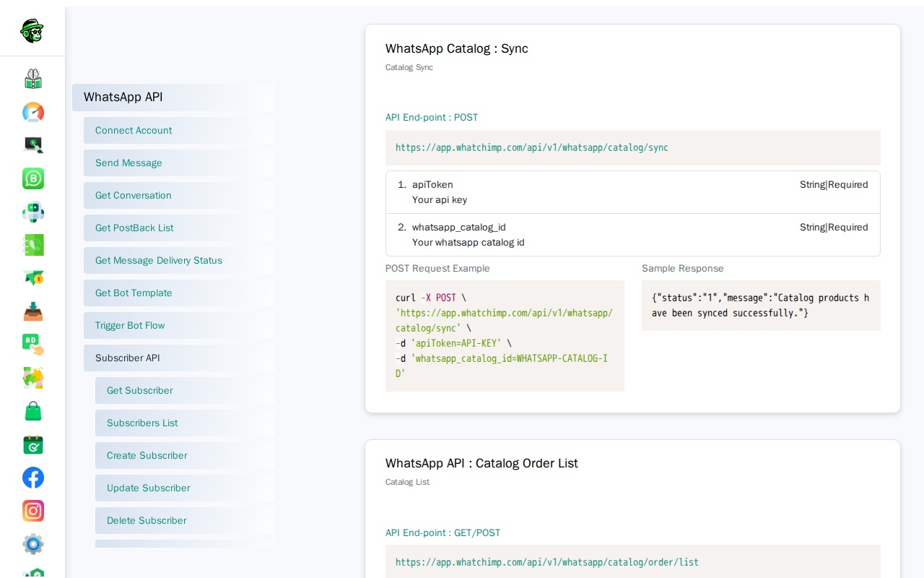Click the catalog/order/list endpoint URL
Image resolution: width=924 pixels, height=578 pixels.
547,562
